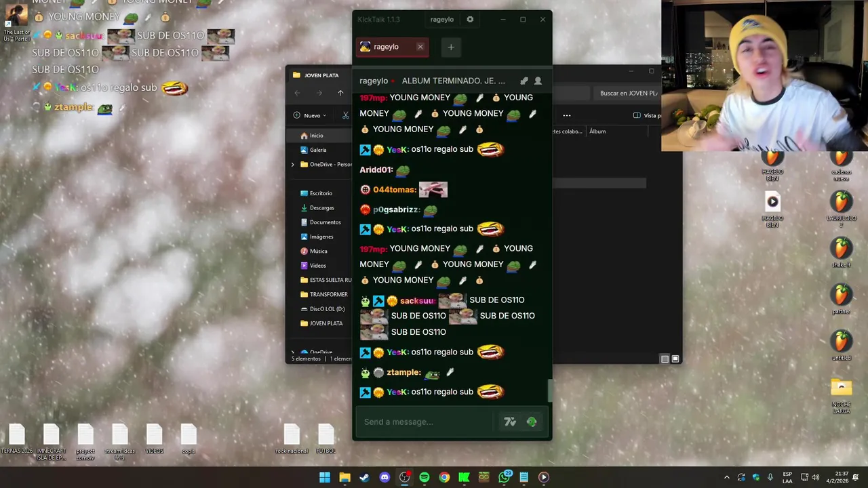Click the Álbum column header in Explorer
868x488 pixels.
pyautogui.click(x=597, y=131)
